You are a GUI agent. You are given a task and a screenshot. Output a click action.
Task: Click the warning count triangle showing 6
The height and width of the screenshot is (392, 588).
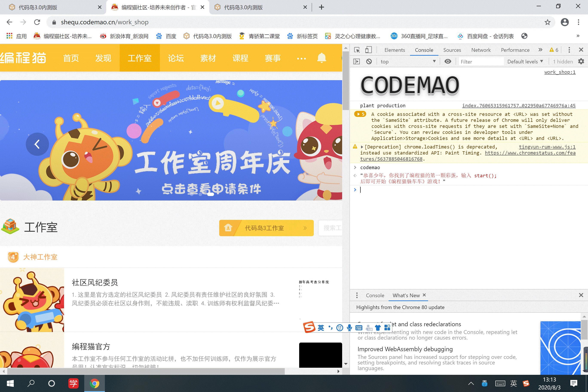click(553, 50)
